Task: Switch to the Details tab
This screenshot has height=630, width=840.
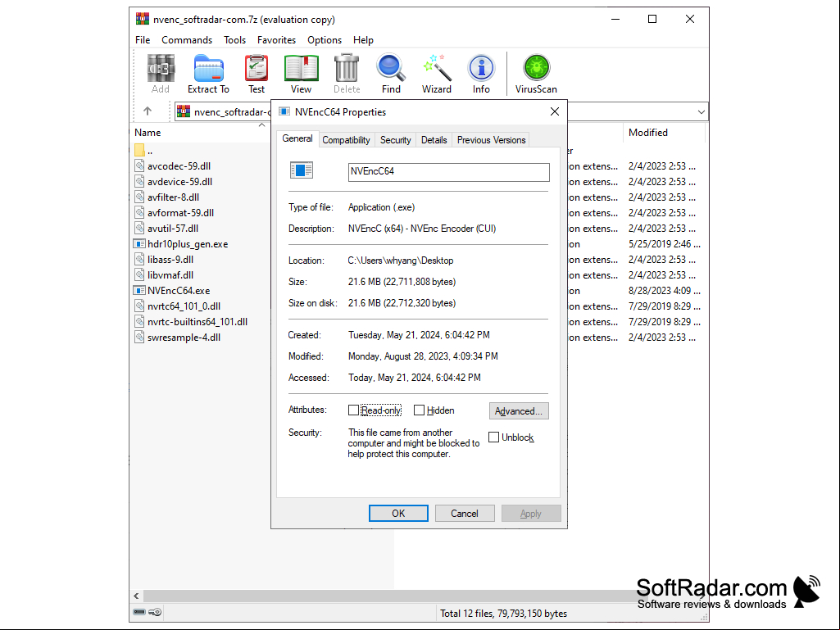Action: 434,140
